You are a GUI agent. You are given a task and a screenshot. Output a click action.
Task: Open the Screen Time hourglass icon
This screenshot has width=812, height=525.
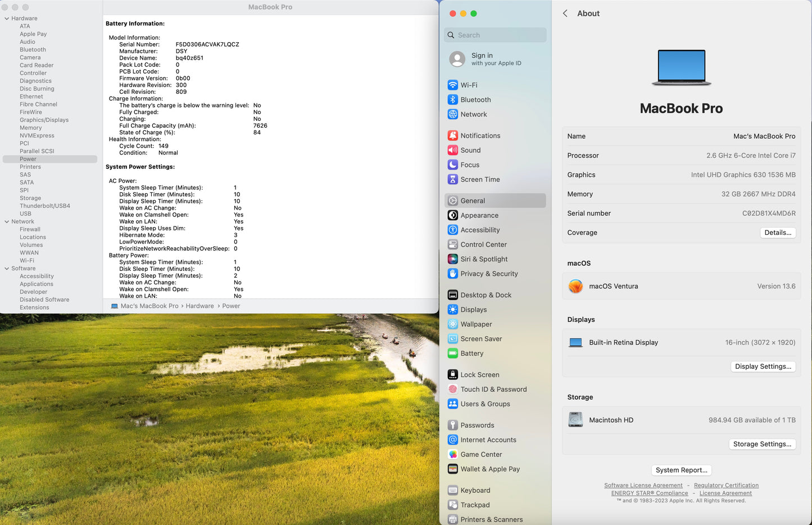pos(453,179)
